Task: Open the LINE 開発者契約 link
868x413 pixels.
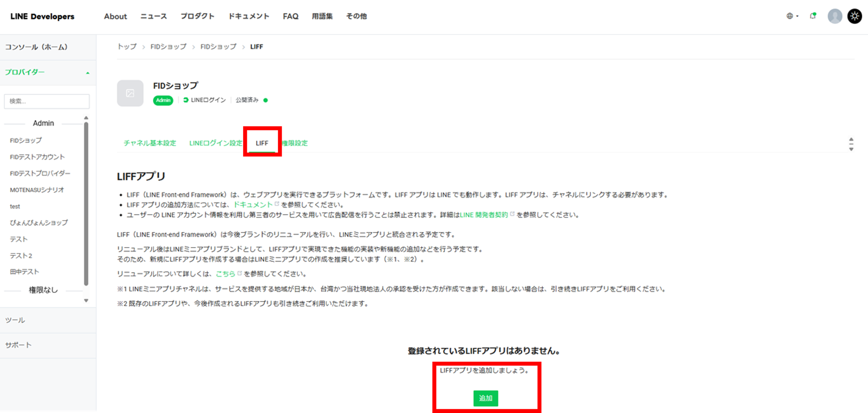Action: click(484, 215)
